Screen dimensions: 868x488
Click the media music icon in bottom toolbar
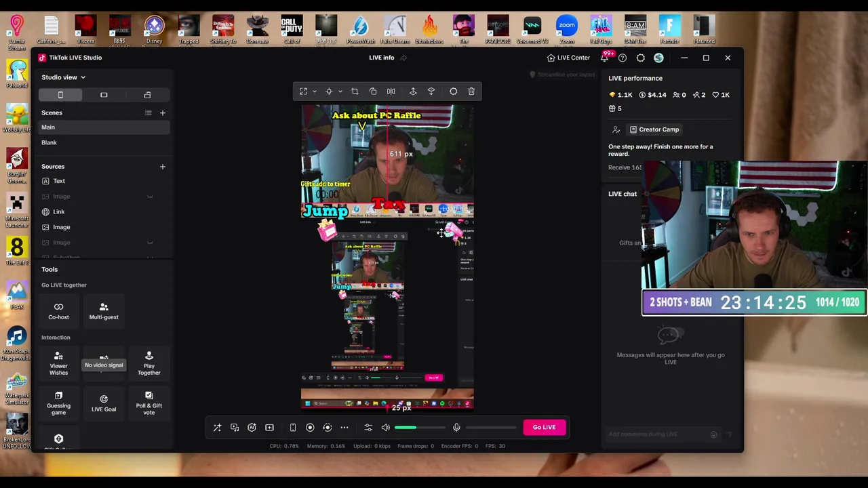point(235,428)
